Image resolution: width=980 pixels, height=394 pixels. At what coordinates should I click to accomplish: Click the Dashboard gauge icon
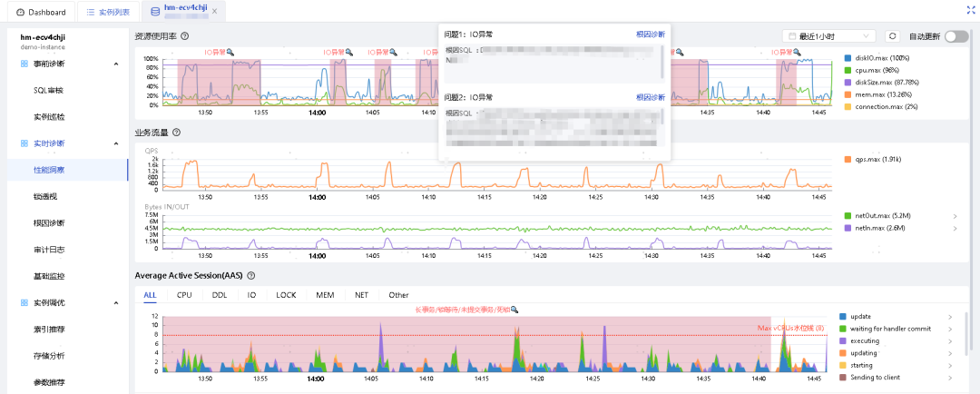tap(20, 12)
